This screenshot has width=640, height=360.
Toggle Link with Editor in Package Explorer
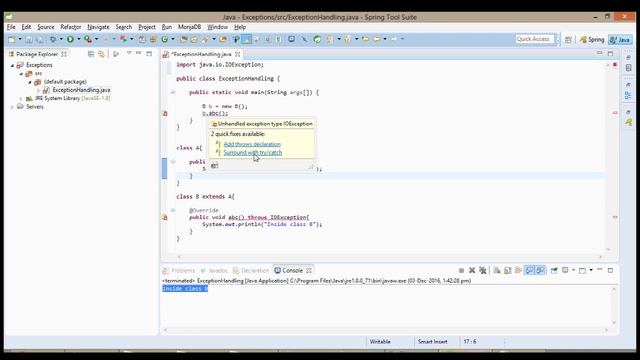(x=101, y=54)
